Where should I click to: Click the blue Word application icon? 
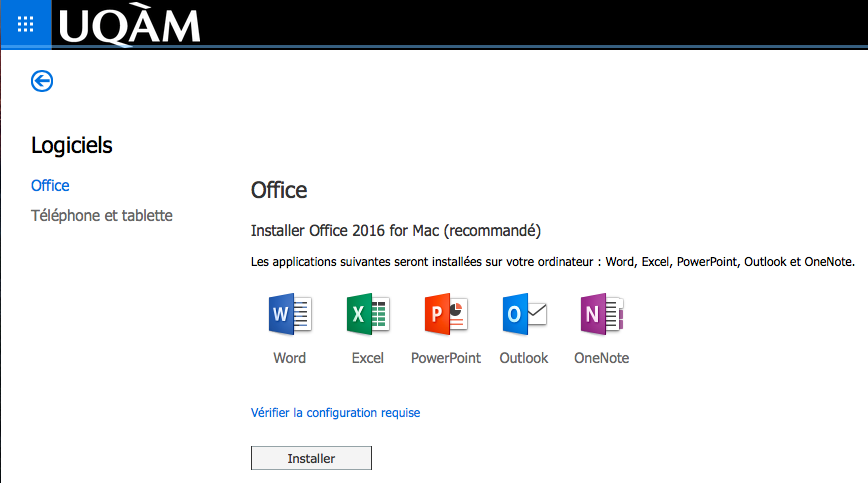click(290, 315)
